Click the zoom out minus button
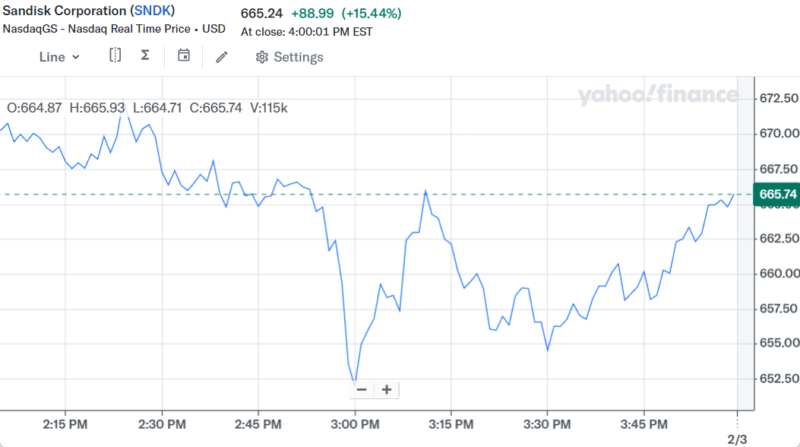Screen dimensions: 800x447 pyautogui.click(x=362, y=389)
